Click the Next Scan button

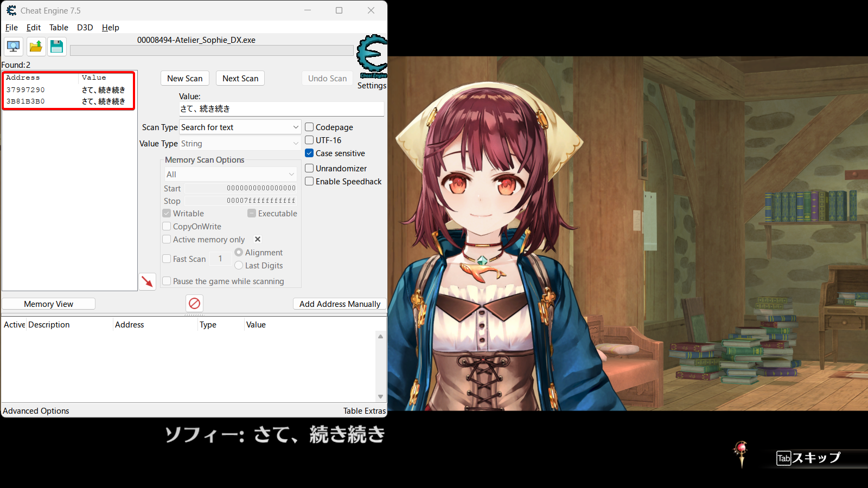click(240, 79)
